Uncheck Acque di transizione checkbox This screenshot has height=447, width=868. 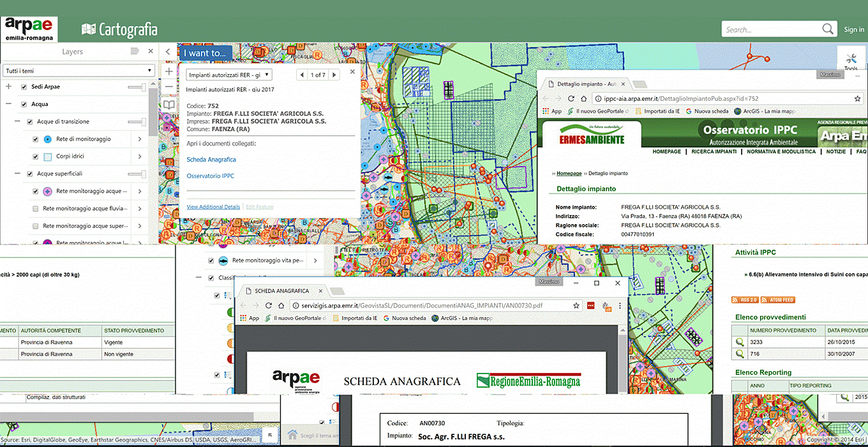30,121
